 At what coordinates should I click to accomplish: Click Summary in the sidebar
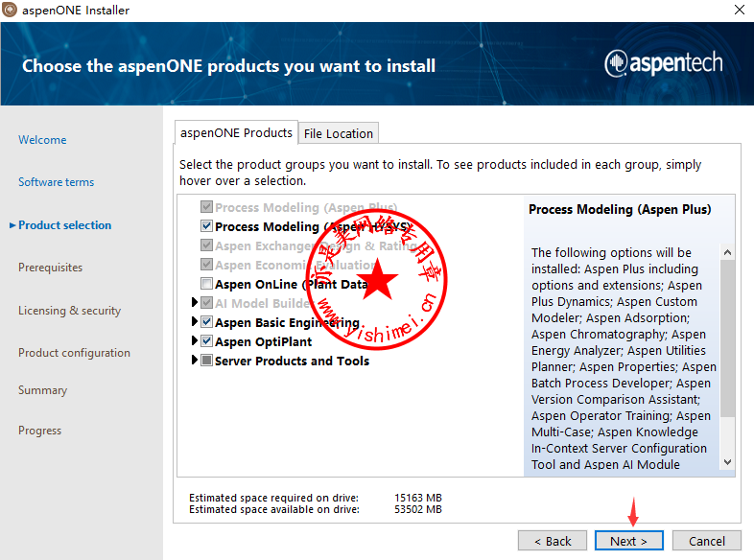click(43, 390)
